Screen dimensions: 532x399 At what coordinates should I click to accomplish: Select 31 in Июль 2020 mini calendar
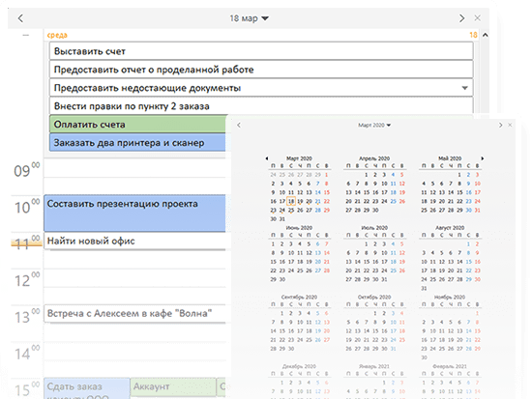[x=384, y=279]
